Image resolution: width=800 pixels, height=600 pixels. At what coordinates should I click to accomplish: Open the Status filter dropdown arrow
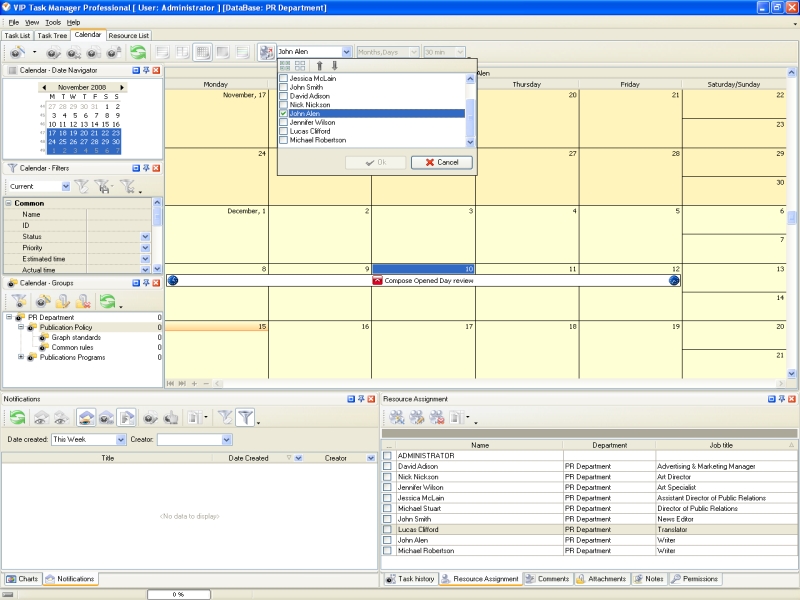(145, 237)
